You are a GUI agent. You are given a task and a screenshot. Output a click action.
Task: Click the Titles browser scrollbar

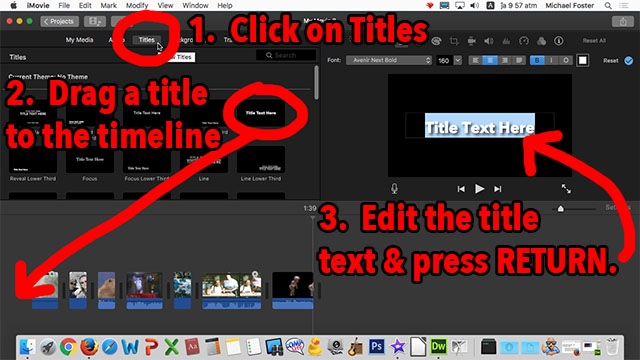coord(316,82)
